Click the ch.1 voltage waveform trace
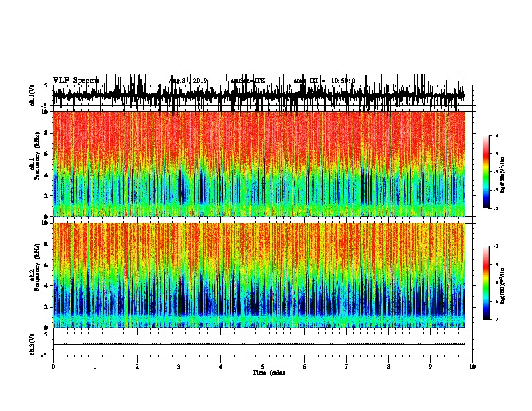Screen dimensions: 532x411 pos(259,95)
